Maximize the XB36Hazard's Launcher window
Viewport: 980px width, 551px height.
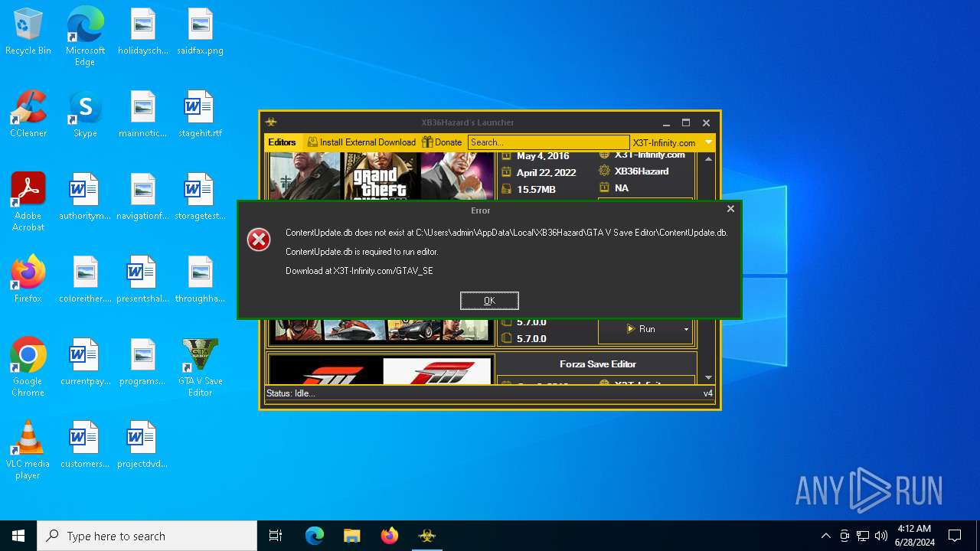pyautogui.click(x=686, y=122)
